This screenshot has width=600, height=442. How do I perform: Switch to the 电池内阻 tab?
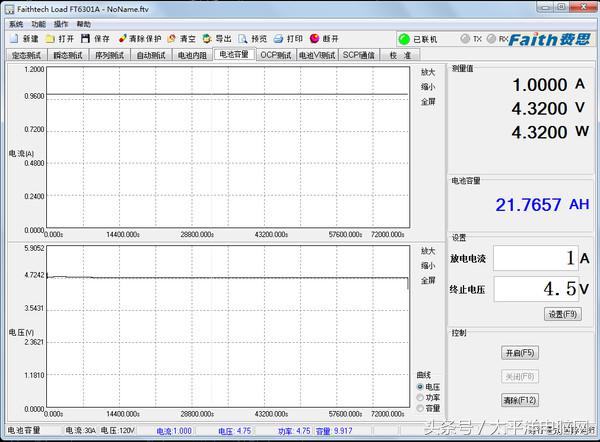[191, 55]
